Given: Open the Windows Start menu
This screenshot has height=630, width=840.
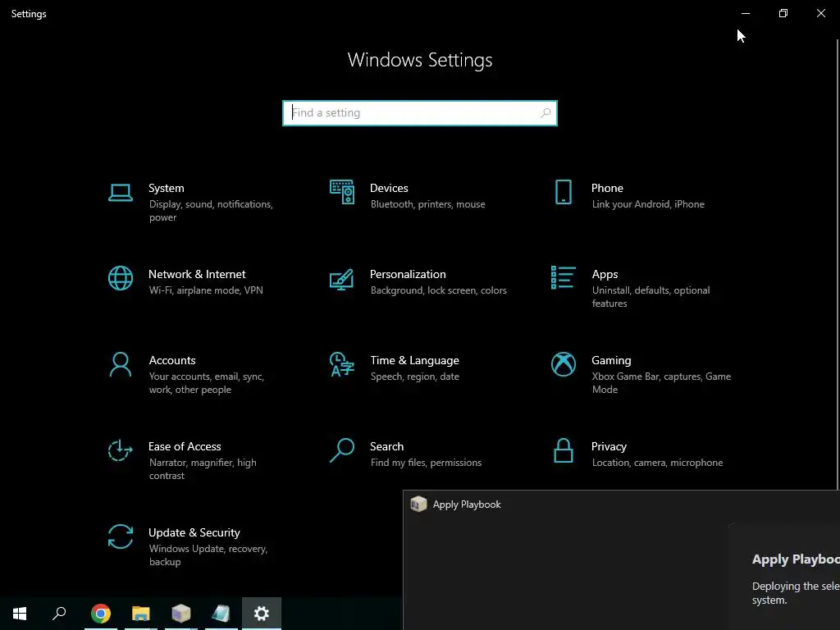Looking at the screenshot, I should point(20,614).
